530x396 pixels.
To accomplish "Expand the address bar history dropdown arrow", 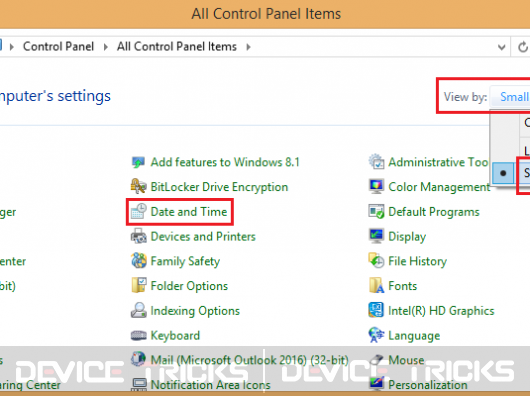I will point(502,47).
